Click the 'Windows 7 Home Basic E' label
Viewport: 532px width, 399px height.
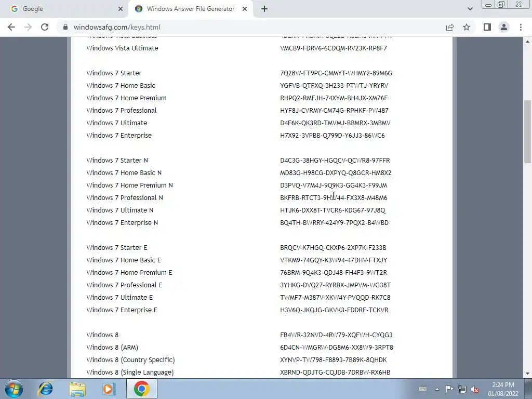(124, 260)
